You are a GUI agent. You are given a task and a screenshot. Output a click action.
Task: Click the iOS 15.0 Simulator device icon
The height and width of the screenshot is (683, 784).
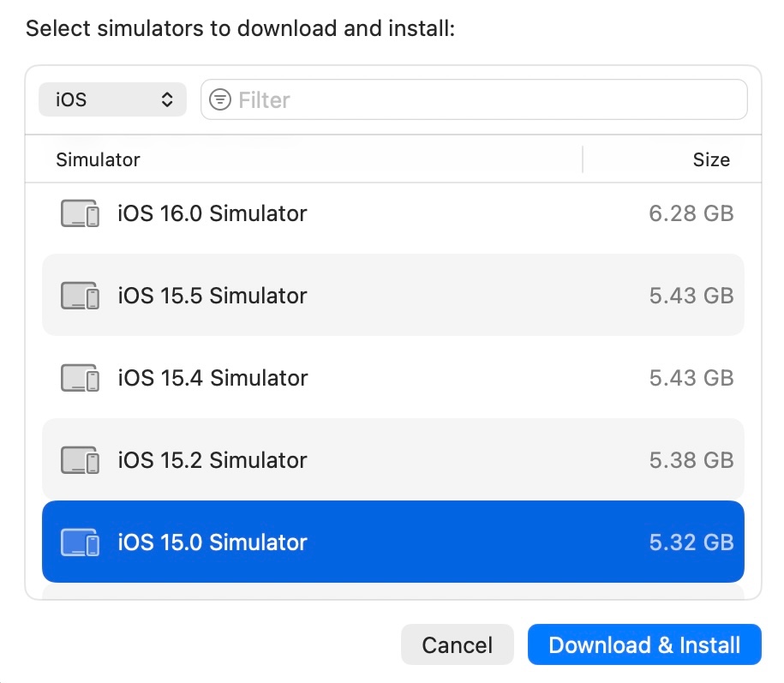pyautogui.click(x=80, y=542)
